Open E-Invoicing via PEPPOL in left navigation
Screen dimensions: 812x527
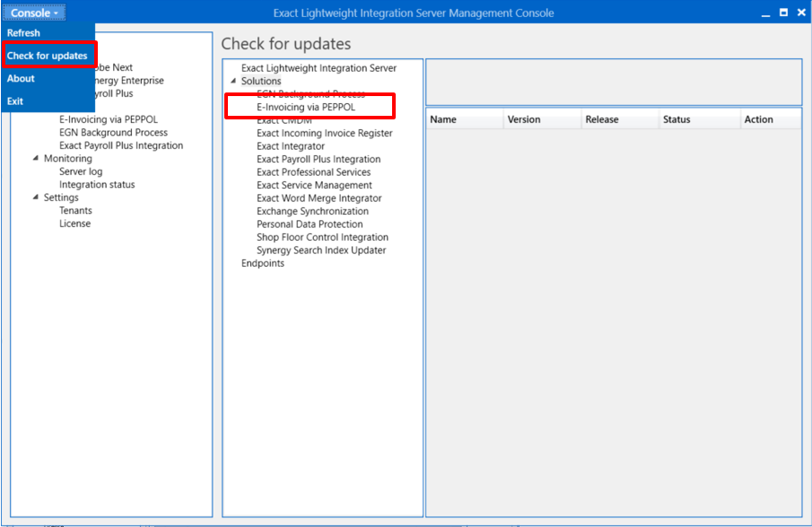point(109,119)
